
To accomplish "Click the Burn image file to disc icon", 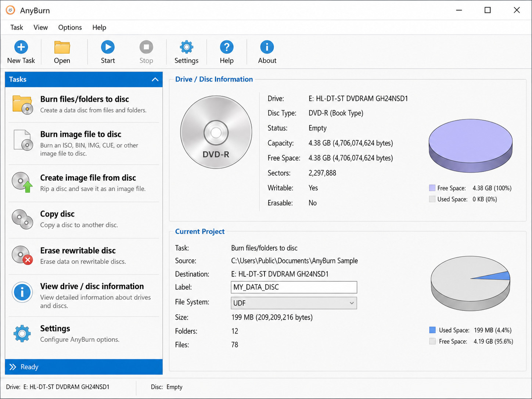I will tap(23, 140).
